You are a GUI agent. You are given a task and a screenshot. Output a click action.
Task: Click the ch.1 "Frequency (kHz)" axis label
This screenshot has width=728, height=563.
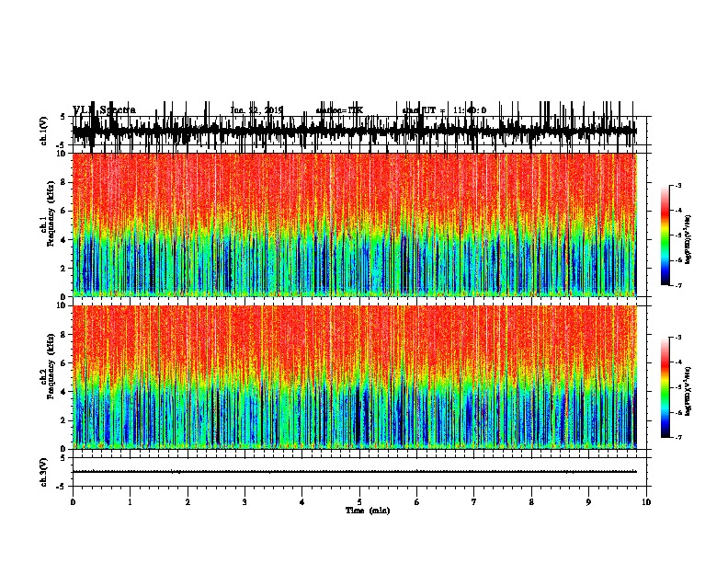pos(51,214)
